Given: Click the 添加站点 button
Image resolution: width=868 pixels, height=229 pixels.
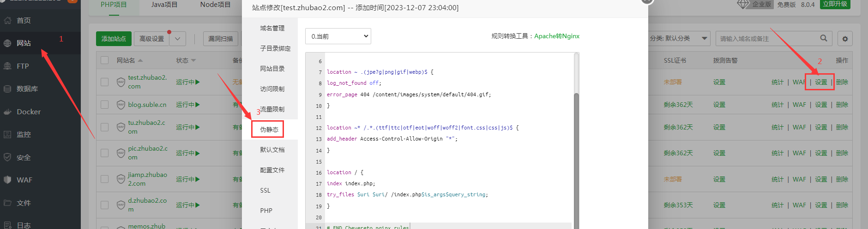Looking at the screenshot, I should (114, 39).
